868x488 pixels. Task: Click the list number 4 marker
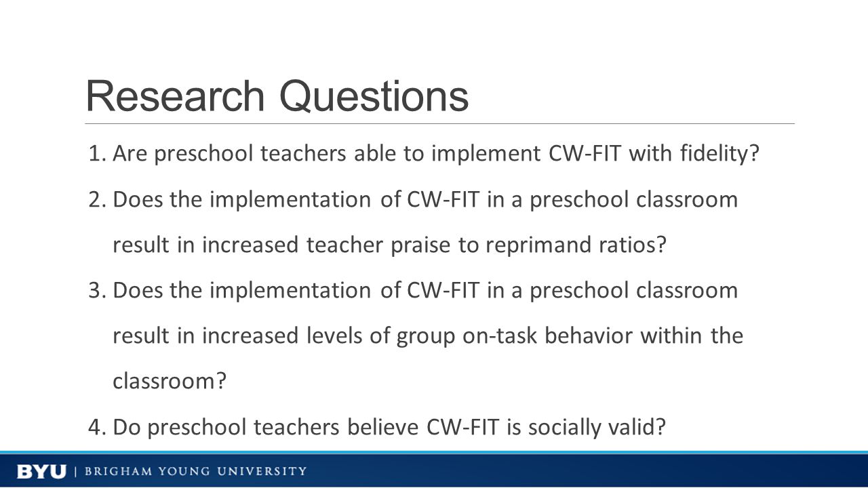(x=97, y=427)
